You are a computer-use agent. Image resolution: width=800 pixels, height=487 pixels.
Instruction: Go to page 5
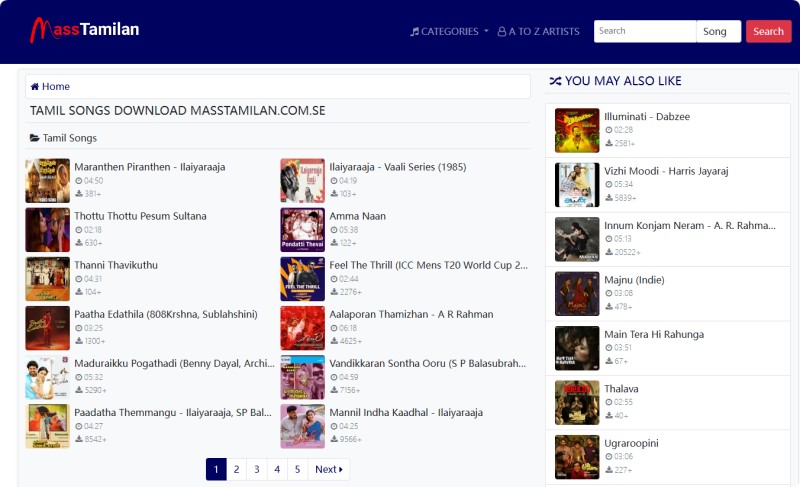coord(297,469)
